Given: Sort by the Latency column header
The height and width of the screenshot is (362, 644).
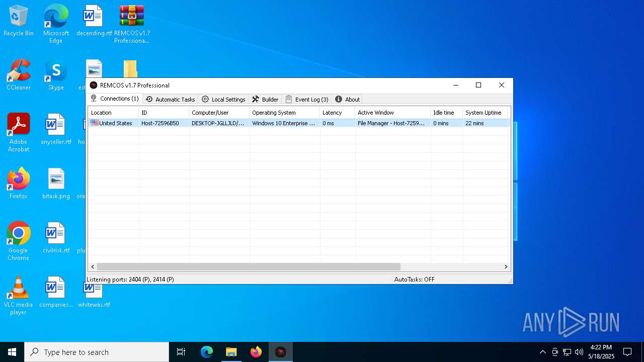Looking at the screenshot, I should [x=337, y=113].
